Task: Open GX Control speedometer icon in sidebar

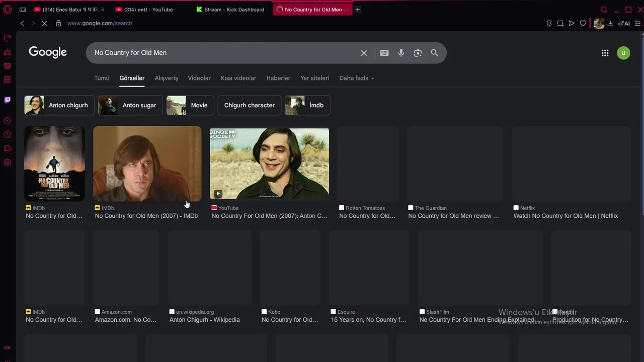Action: (x=8, y=38)
